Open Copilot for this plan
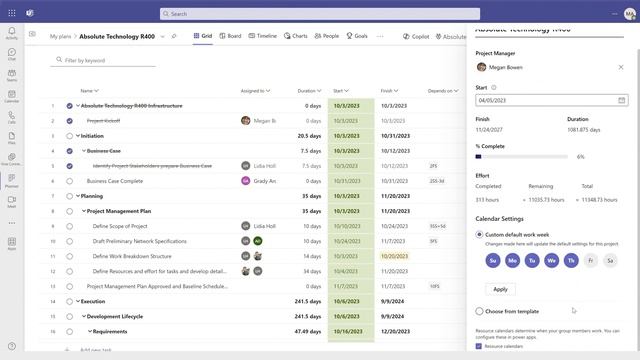640x360 pixels. tap(416, 36)
